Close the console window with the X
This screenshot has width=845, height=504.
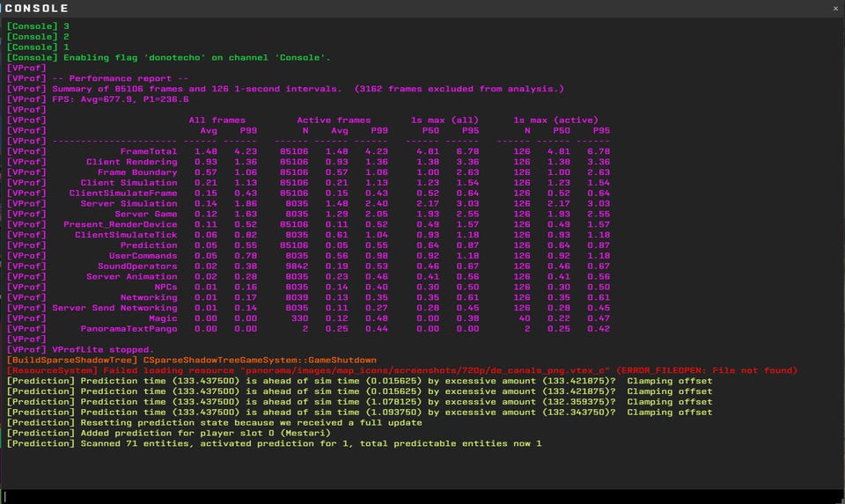[x=835, y=9]
